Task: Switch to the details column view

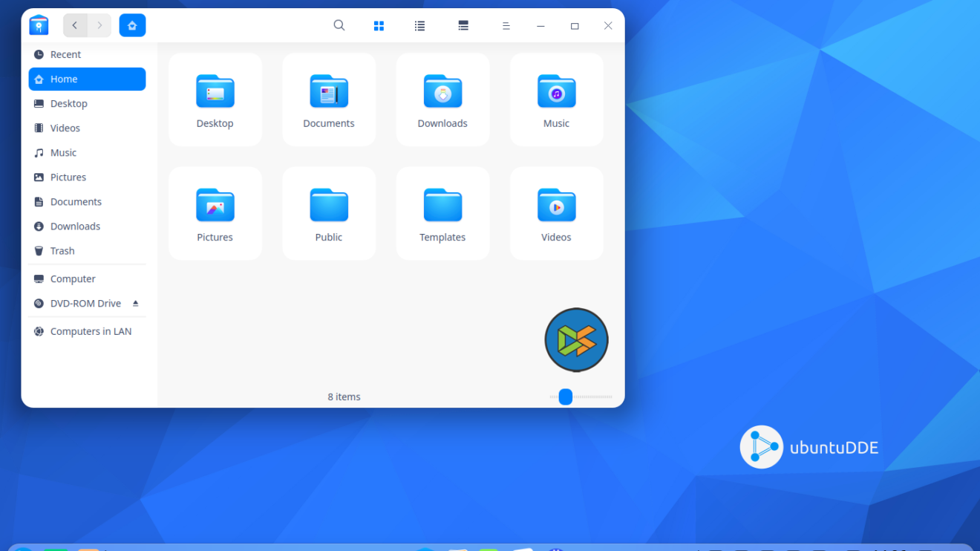Action: click(463, 26)
